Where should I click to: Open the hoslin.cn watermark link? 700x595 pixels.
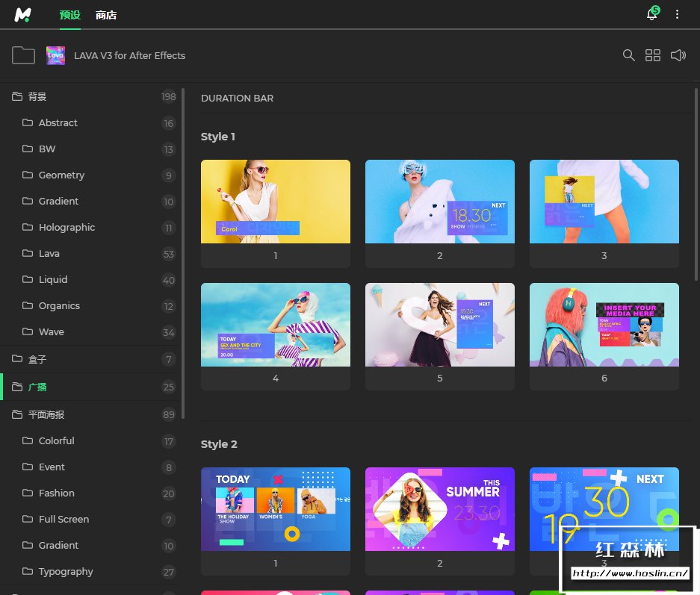point(631,574)
